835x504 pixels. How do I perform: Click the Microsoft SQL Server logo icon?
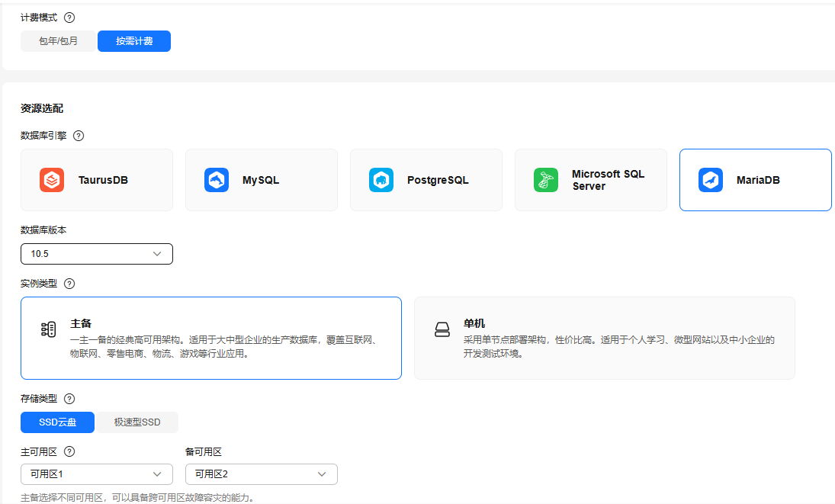tap(546, 180)
